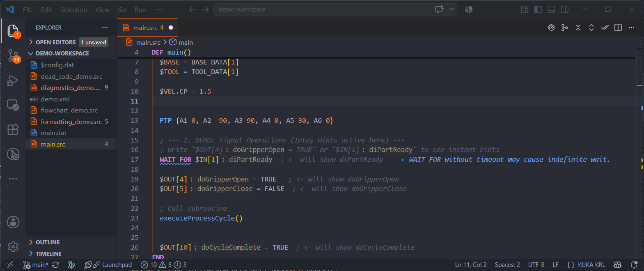Change Spaces: 2 indentation setting
The width and height of the screenshot is (644, 271).
tap(507, 265)
